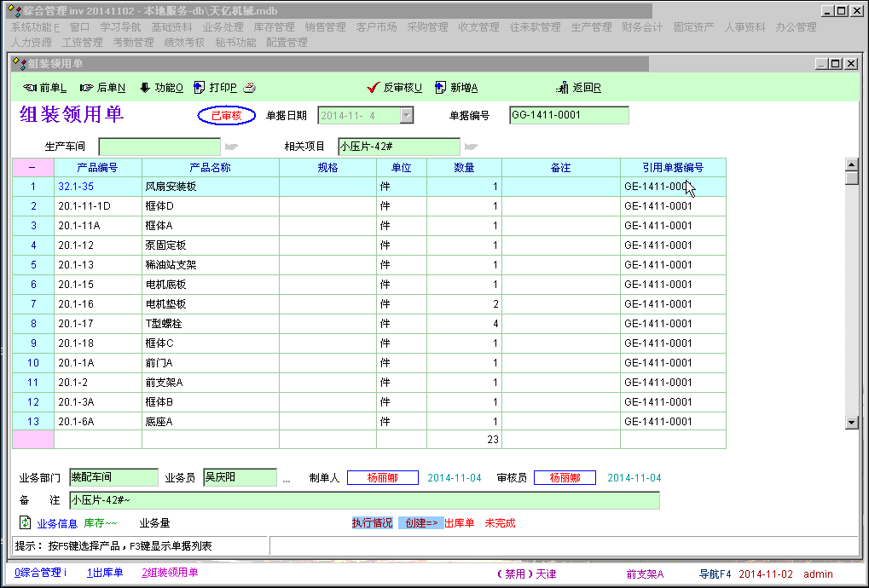Click the arrow next to 相关项目 field

click(x=471, y=147)
